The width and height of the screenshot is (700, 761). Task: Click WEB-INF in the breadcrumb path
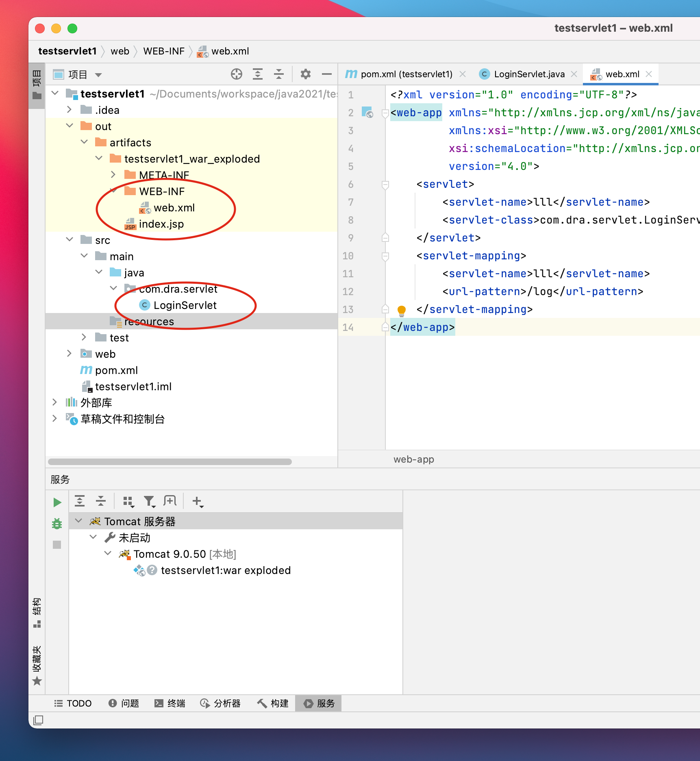coord(164,51)
